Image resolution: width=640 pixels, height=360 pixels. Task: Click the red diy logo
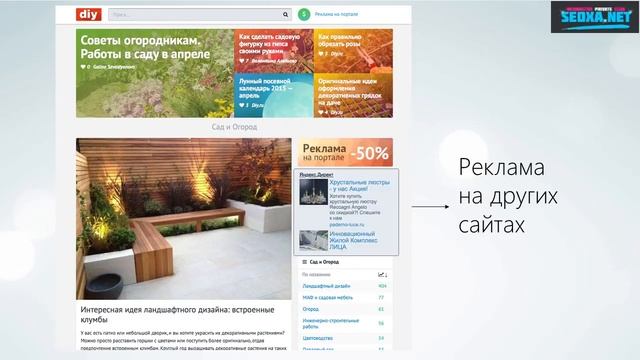click(x=89, y=15)
